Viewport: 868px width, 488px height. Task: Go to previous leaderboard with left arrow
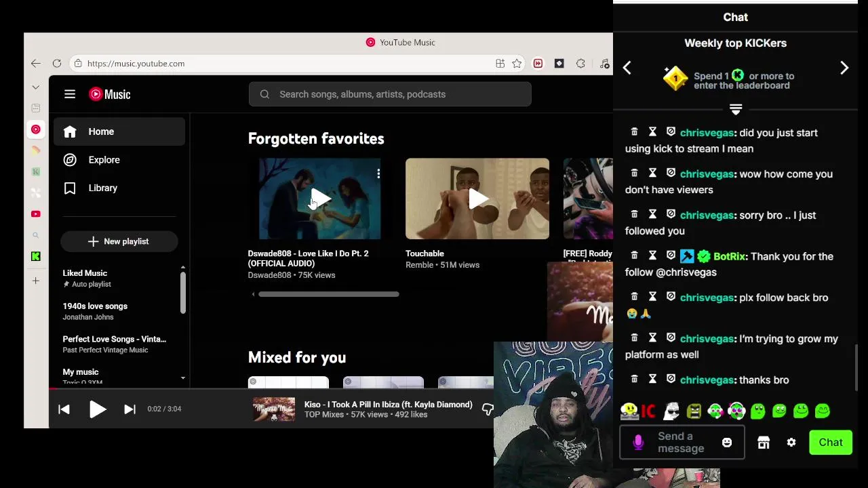[x=627, y=68]
